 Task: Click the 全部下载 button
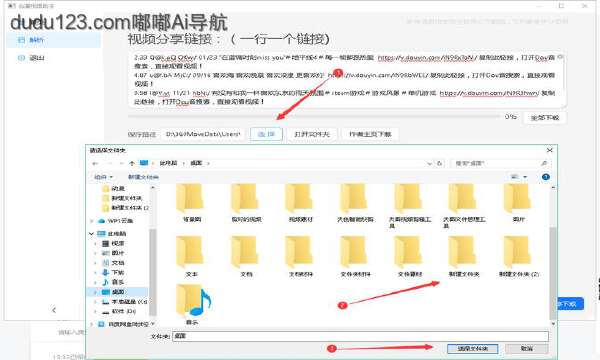(545, 118)
